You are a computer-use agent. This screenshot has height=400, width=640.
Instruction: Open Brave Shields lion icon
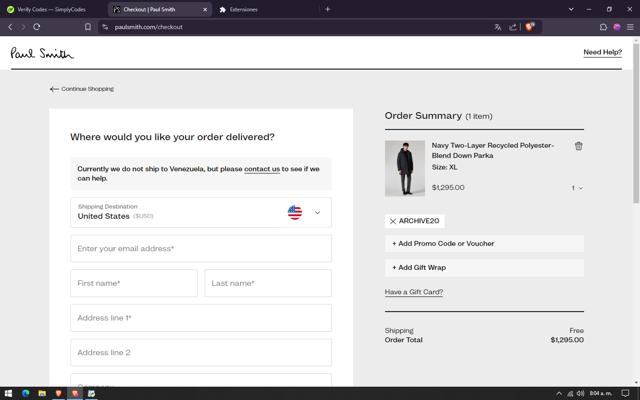(530, 27)
